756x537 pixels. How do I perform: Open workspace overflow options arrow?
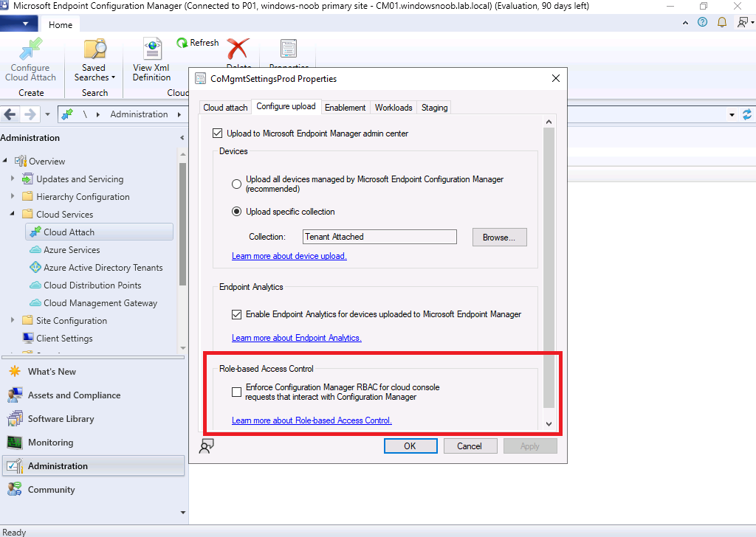tap(183, 513)
